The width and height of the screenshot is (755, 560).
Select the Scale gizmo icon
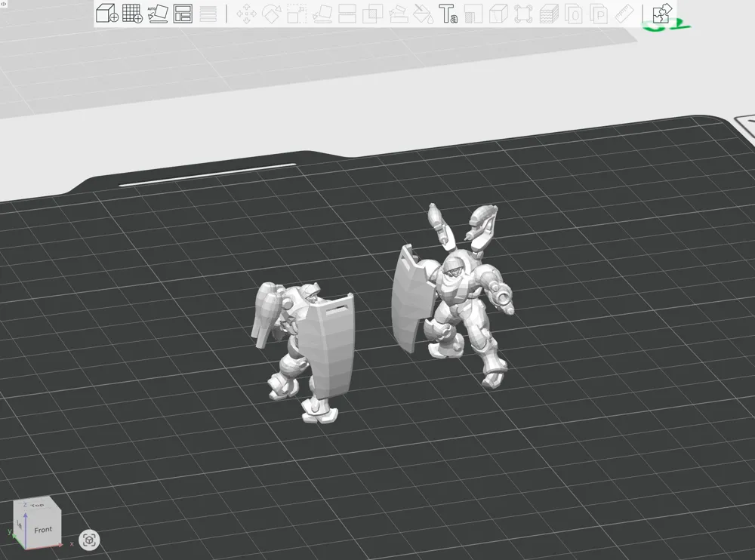(297, 14)
